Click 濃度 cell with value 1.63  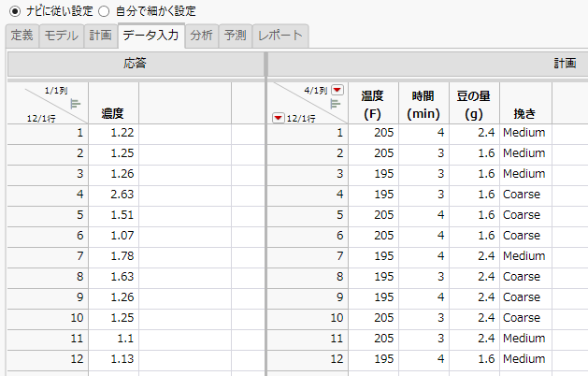tap(113, 277)
